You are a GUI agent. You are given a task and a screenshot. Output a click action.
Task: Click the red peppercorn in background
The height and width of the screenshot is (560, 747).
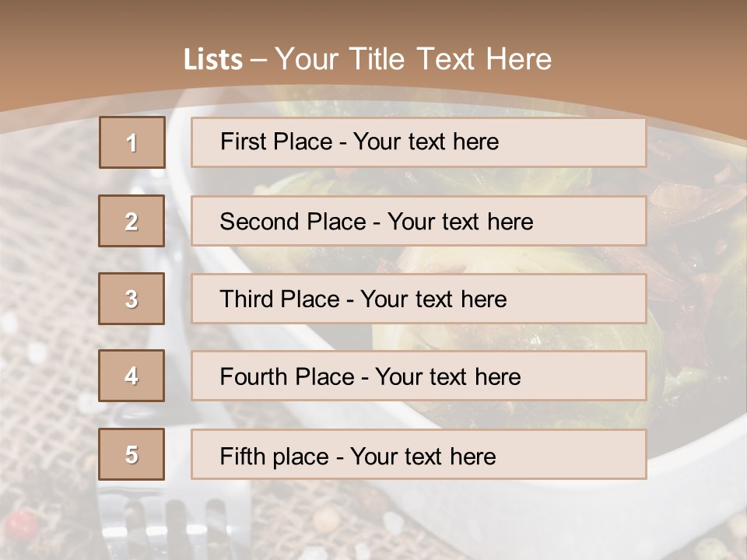23,527
